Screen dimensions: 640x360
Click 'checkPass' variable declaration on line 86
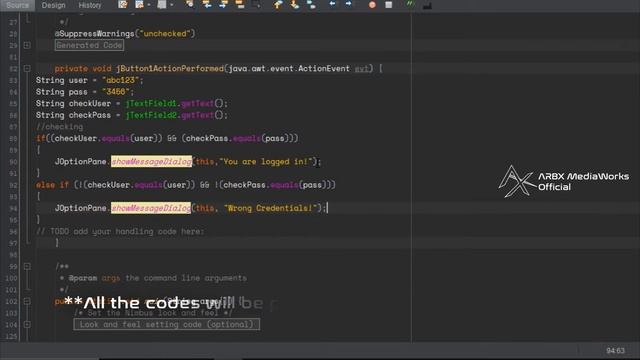(x=90, y=115)
